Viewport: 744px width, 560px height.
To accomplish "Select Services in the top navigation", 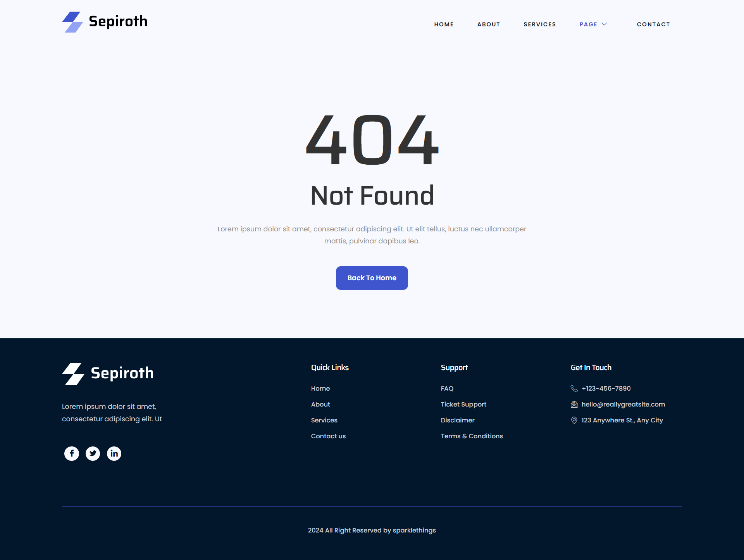I will pos(539,24).
